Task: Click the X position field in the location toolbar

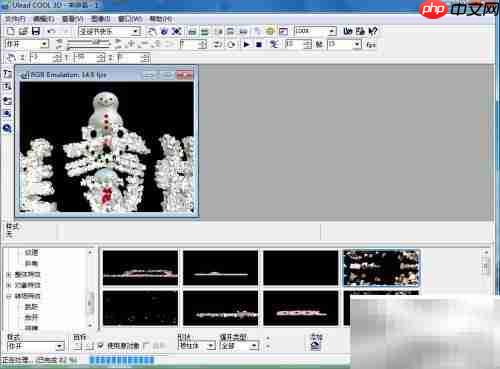Action: click(46, 58)
